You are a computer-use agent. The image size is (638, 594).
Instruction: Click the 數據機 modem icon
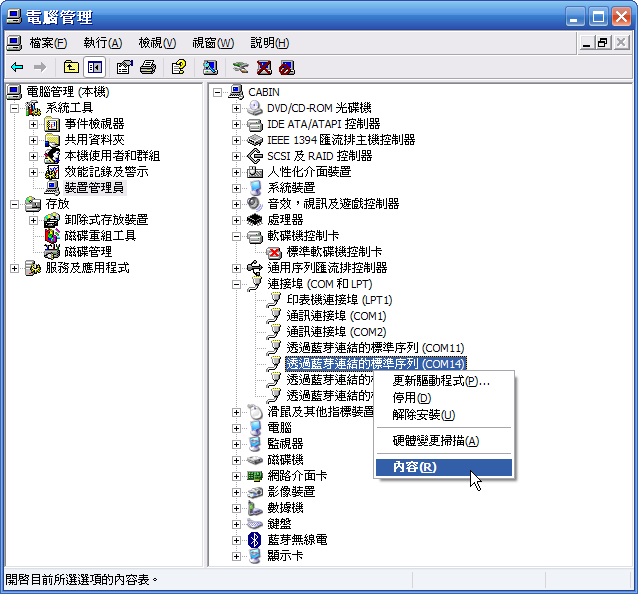click(255, 508)
